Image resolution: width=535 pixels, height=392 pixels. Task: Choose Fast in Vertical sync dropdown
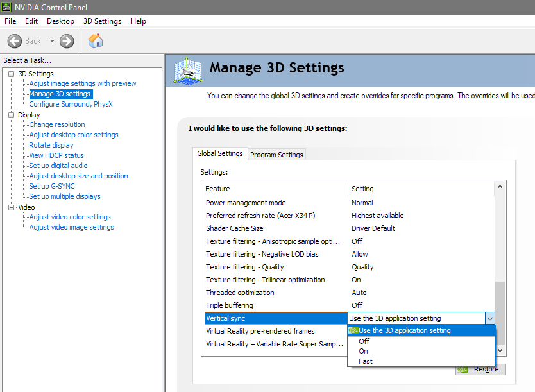421,361
